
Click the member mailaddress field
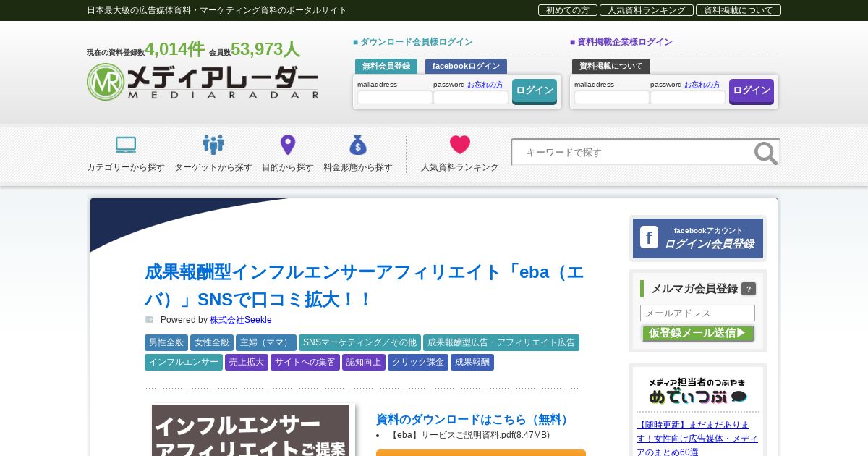click(x=395, y=97)
